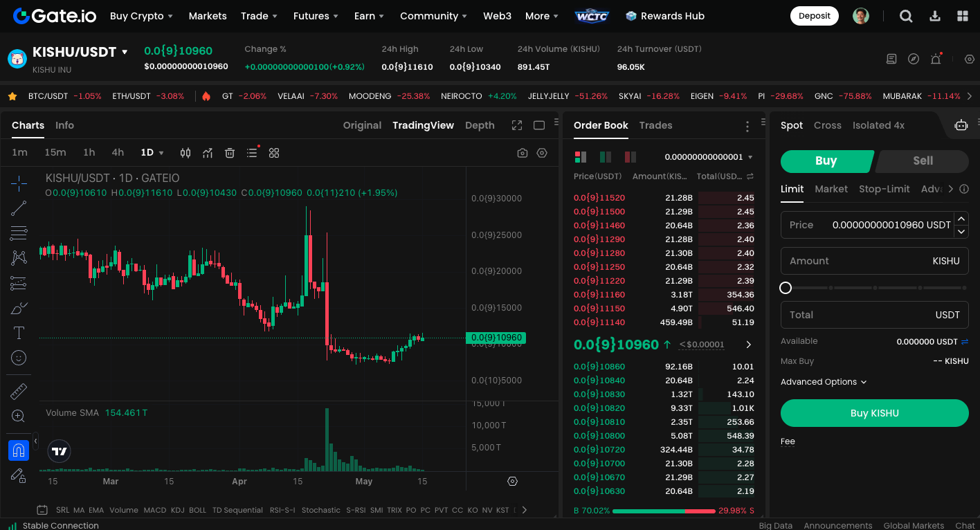Choose the chart pattern drawing tool
Screen dimensions: 980x530
click(x=19, y=258)
